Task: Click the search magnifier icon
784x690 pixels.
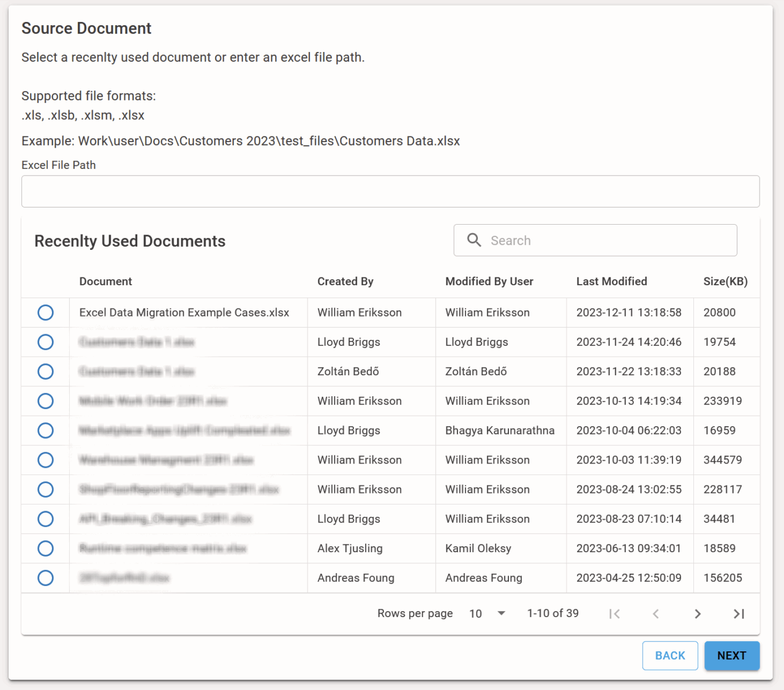Action: tap(474, 240)
